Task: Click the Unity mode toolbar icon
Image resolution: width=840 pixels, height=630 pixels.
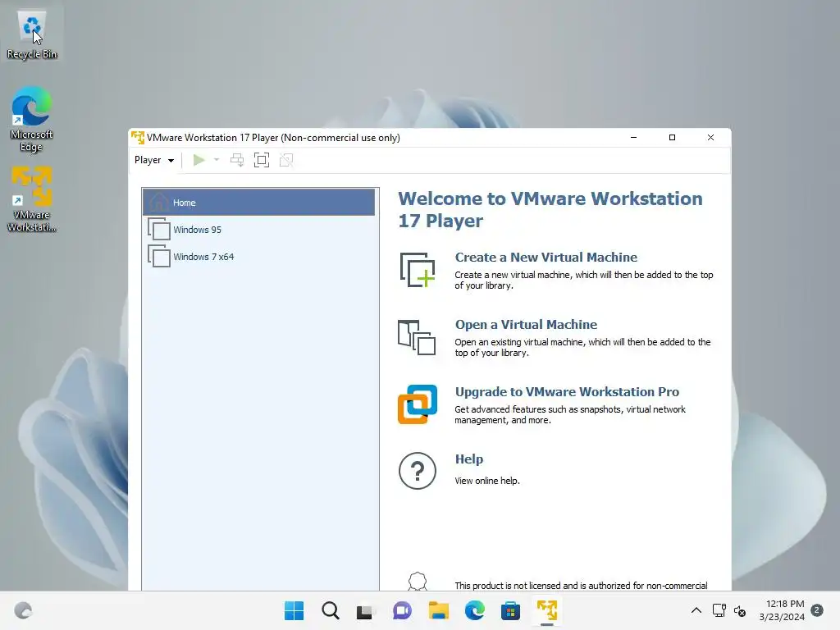Action: pos(286,160)
